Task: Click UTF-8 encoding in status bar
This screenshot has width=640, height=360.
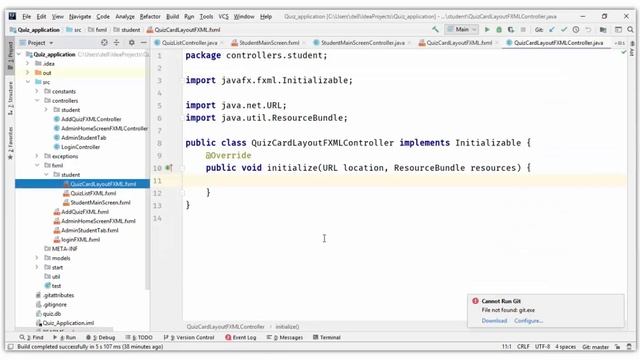Action: (542, 347)
